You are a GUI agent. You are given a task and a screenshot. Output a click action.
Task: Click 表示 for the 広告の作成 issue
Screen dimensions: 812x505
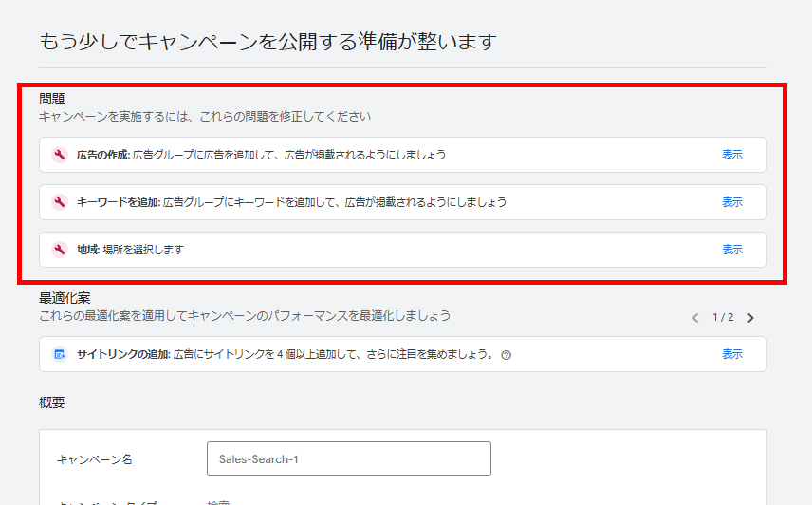[x=731, y=155]
